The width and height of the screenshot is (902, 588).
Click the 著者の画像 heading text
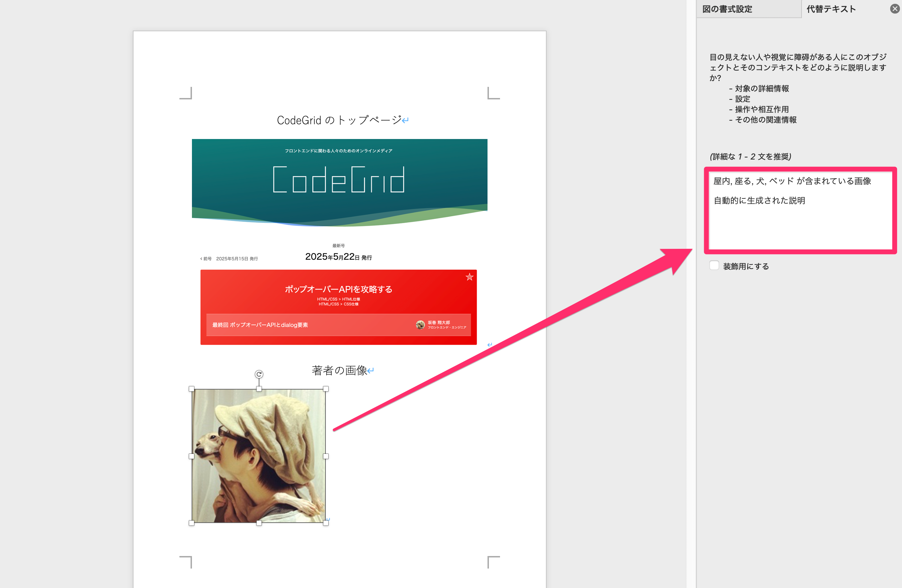point(340,370)
